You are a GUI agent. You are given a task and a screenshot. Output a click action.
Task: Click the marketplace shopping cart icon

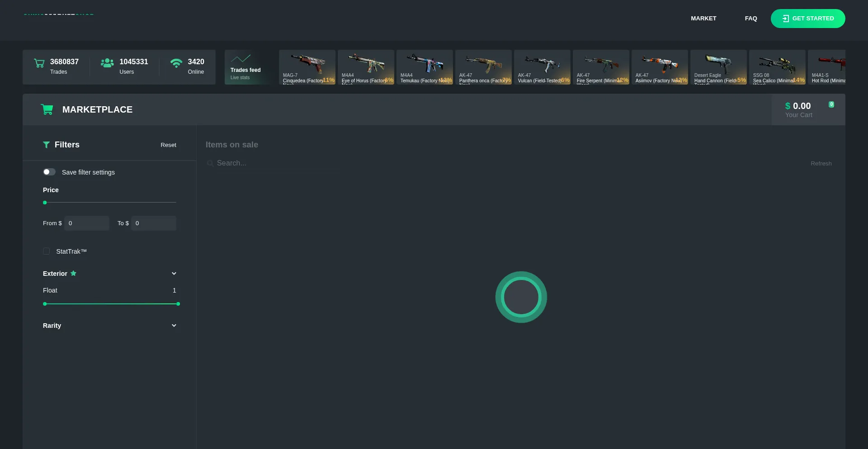[x=47, y=109]
